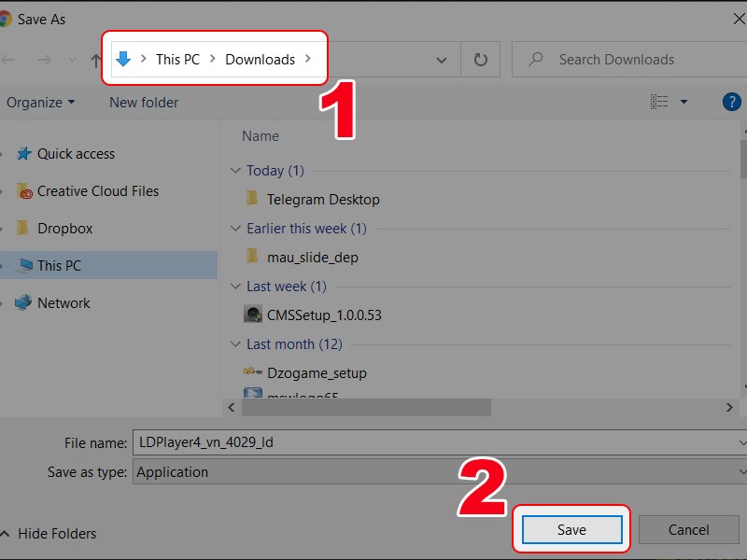The height and width of the screenshot is (560, 747).
Task: Collapse the Last month (12) group
Action: coord(234,344)
